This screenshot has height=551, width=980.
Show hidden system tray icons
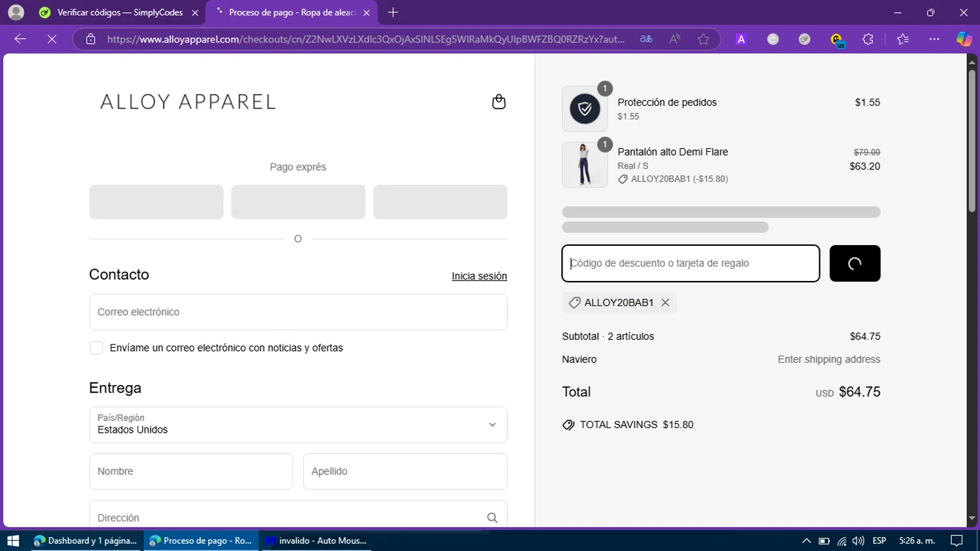pyautogui.click(x=806, y=541)
